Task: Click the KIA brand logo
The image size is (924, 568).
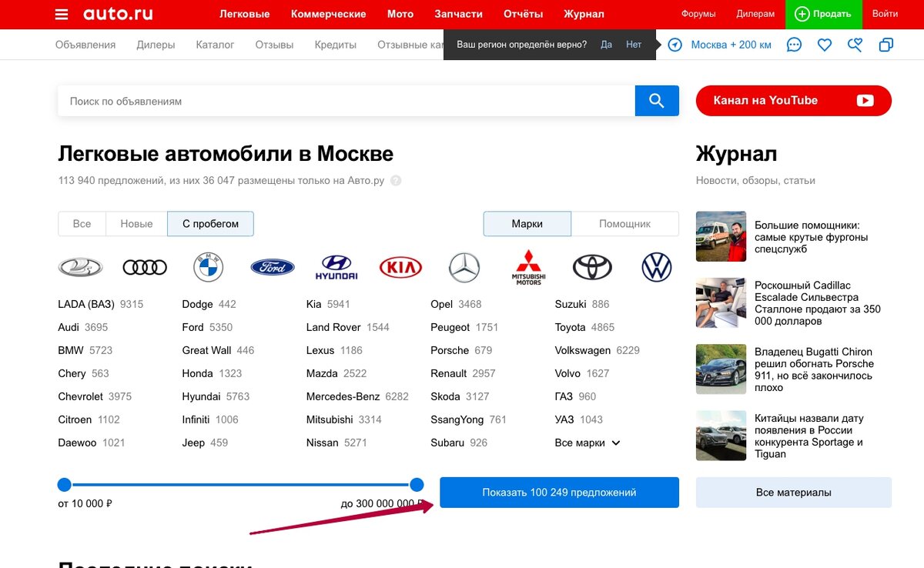Action: [x=401, y=267]
